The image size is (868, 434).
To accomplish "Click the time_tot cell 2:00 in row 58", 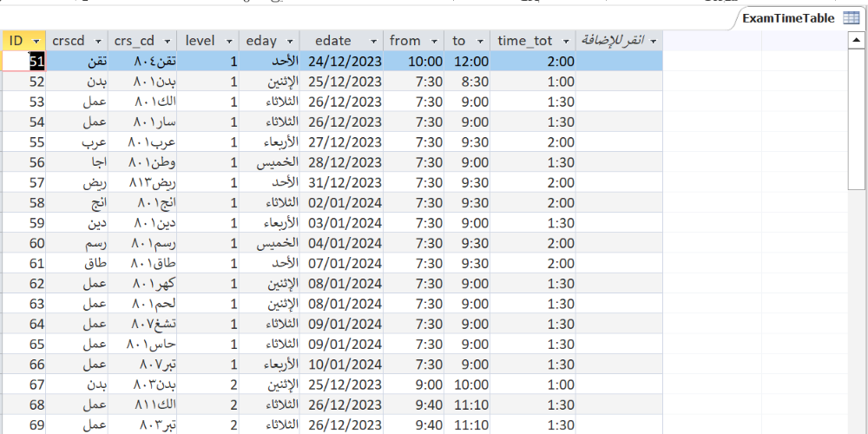I will pyautogui.click(x=533, y=202).
